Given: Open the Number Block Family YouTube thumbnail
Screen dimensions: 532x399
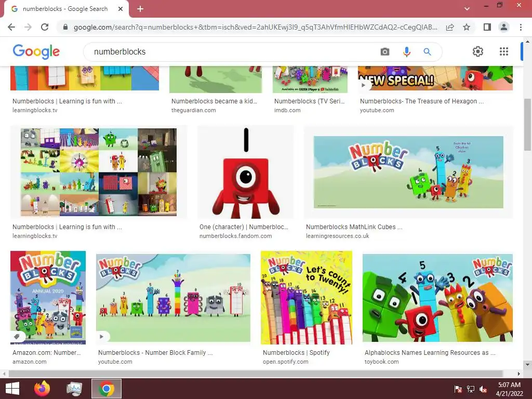Looking at the screenshot, I should (x=174, y=298).
